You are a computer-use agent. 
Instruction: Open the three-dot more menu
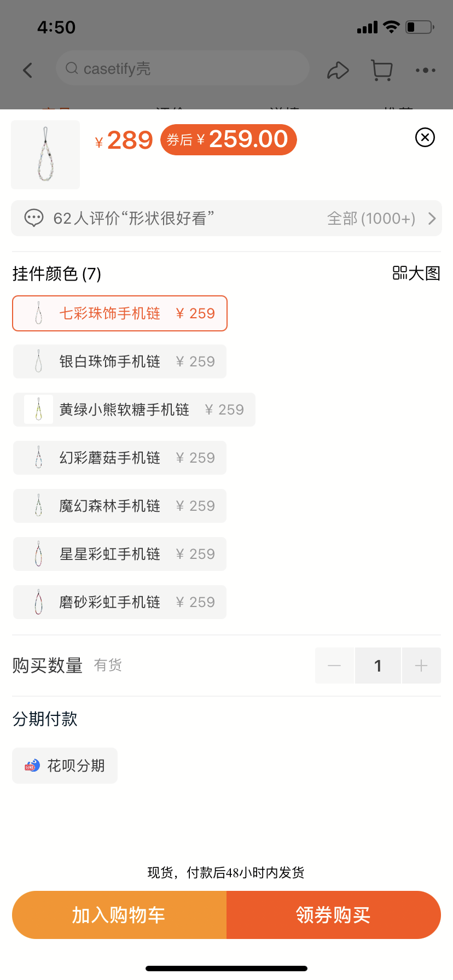click(425, 71)
